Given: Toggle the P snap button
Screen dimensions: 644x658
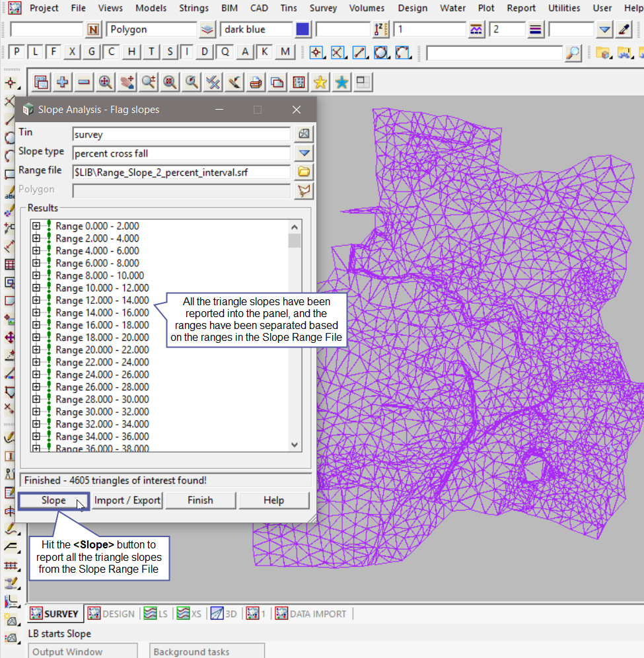Looking at the screenshot, I should pyautogui.click(x=17, y=52).
